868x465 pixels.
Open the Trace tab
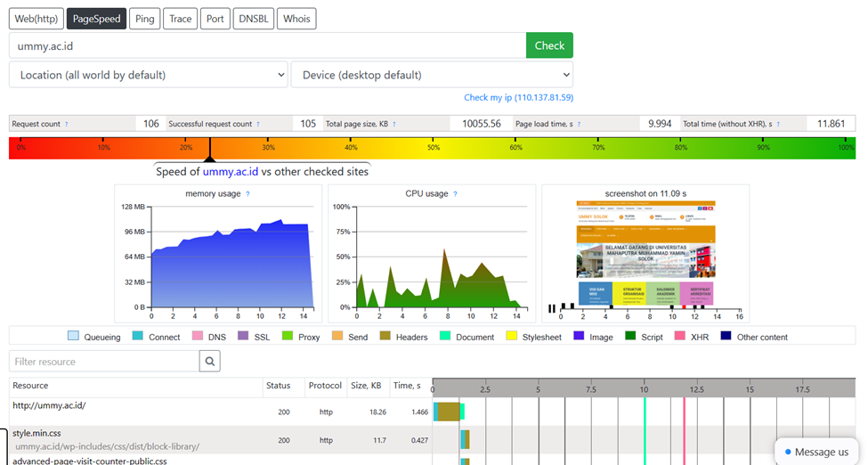click(181, 19)
